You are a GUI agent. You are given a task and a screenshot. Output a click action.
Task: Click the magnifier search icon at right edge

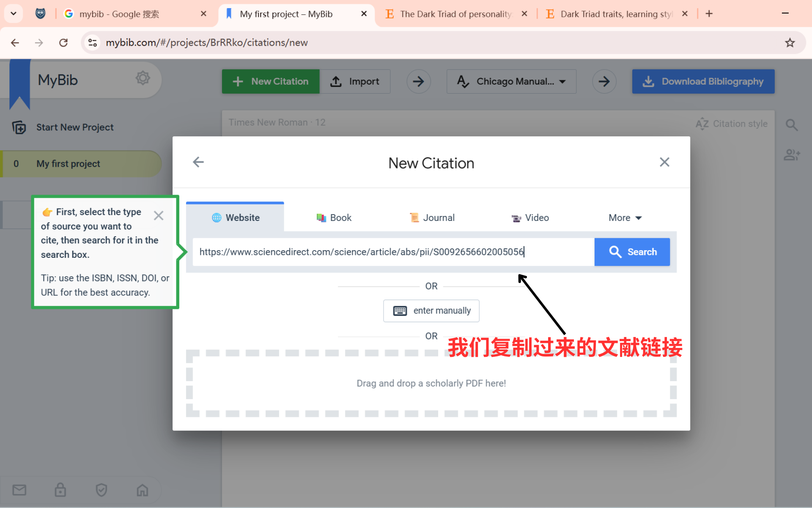coord(792,125)
